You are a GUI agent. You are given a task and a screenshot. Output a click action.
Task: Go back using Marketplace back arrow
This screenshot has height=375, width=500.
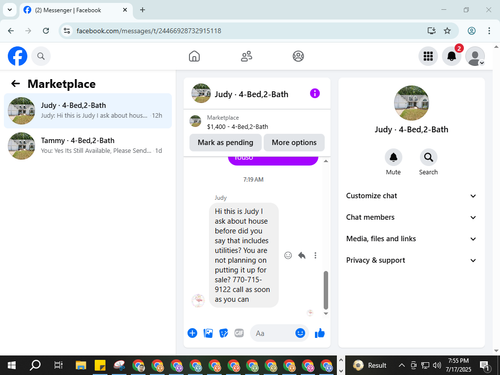[x=16, y=83]
